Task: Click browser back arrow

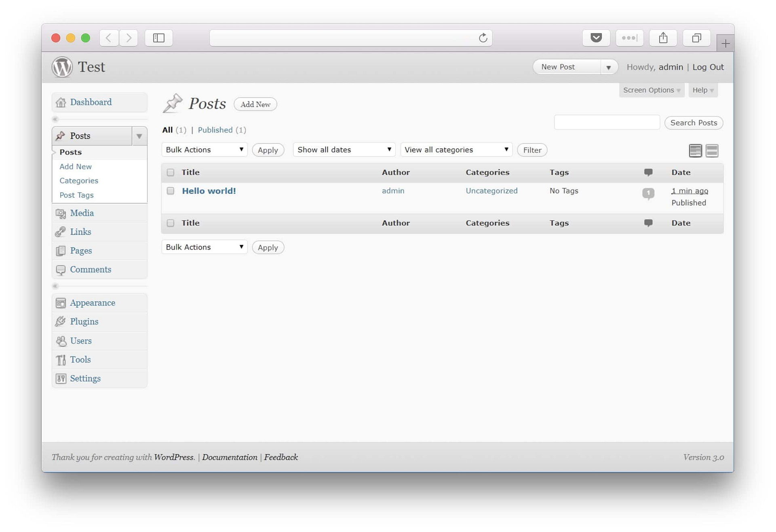Action: click(x=109, y=38)
